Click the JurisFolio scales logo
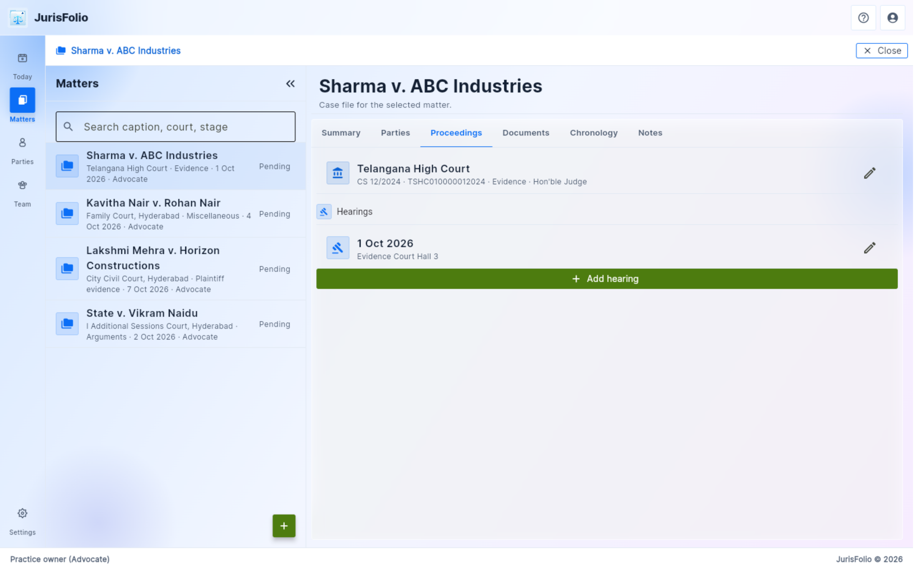Image resolution: width=924 pixels, height=566 pixels. pyautogui.click(x=18, y=18)
